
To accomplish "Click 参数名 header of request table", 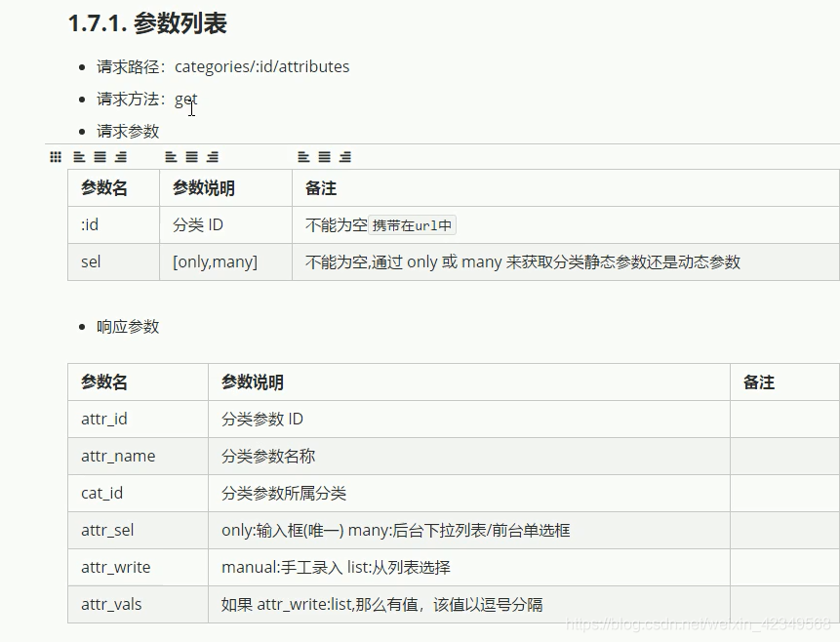I will (x=113, y=188).
